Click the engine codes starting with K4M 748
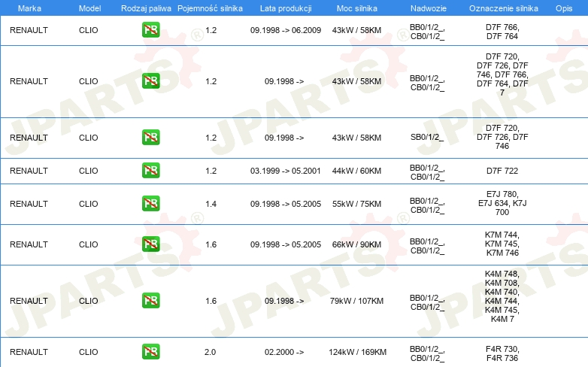The height and width of the screenshot is (367, 588). pos(502,296)
